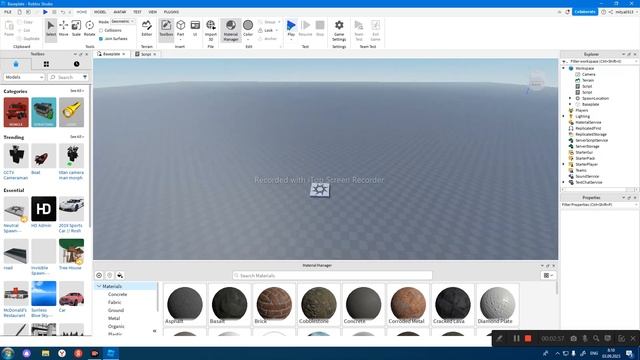Viewport: 640px width, 360px height.
Task: Select the Move tool in the ribbon
Action: pyautogui.click(x=63, y=29)
